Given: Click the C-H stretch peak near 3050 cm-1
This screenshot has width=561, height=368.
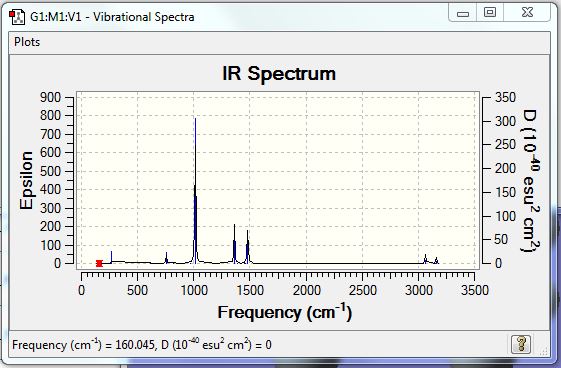Looking at the screenshot, I should pos(425,259).
